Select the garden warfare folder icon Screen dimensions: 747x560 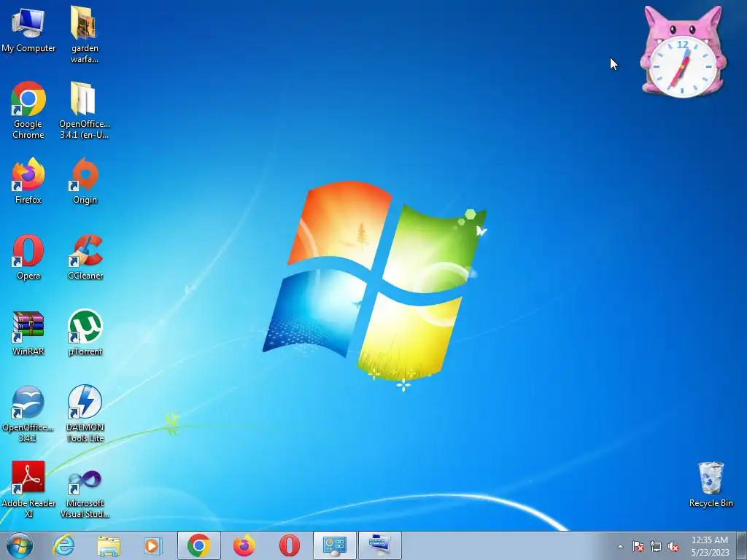click(x=85, y=34)
